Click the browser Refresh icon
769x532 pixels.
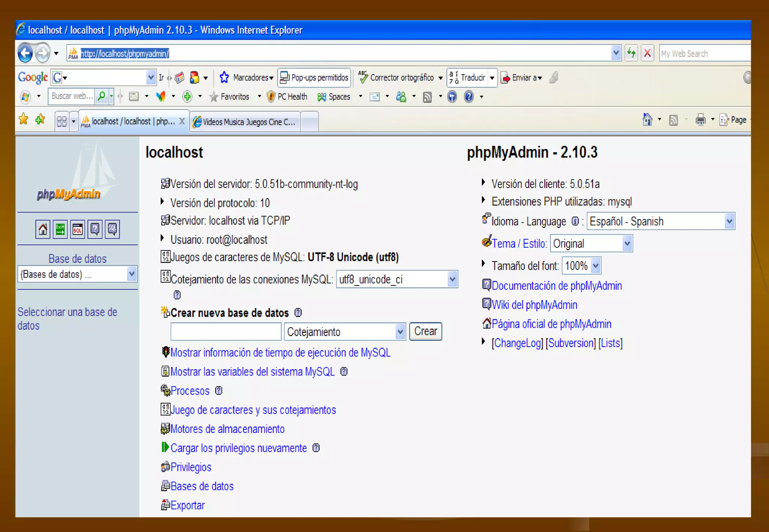pyautogui.click(x=632, y=53)
